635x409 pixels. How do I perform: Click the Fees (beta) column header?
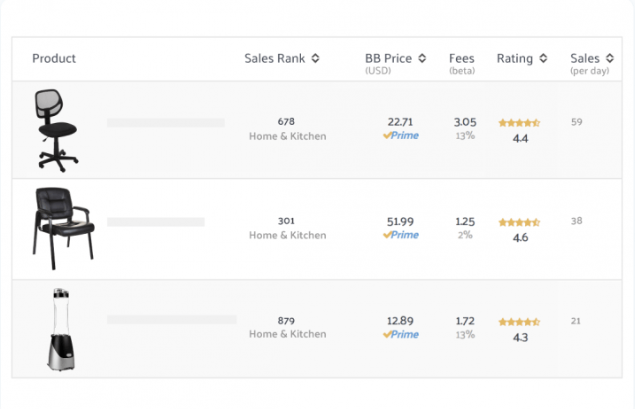(x=461, y=62)
